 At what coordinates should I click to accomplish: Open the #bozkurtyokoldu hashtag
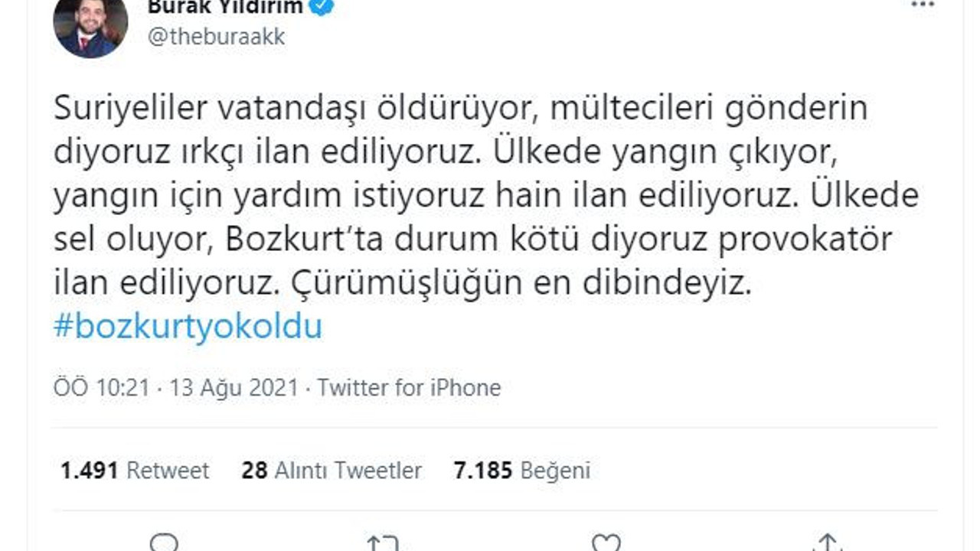point(189,325)
